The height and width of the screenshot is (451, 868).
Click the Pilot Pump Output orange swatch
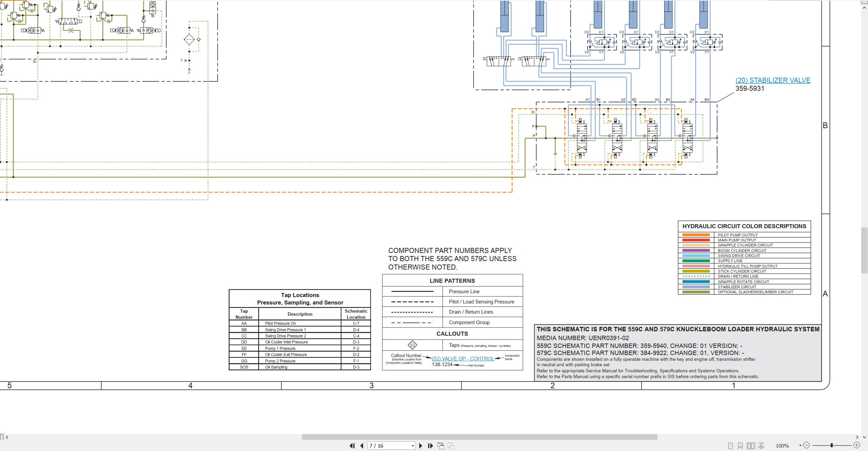[696, 235]
